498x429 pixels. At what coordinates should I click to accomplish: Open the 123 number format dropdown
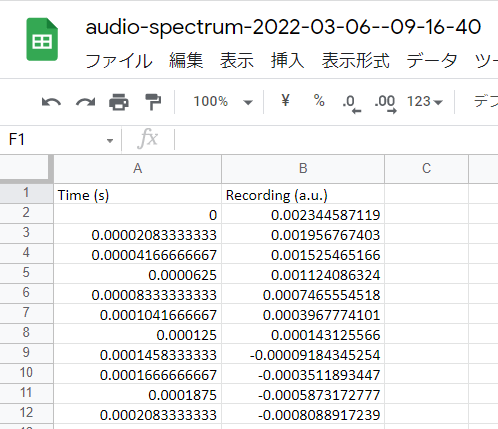[424, 101]
